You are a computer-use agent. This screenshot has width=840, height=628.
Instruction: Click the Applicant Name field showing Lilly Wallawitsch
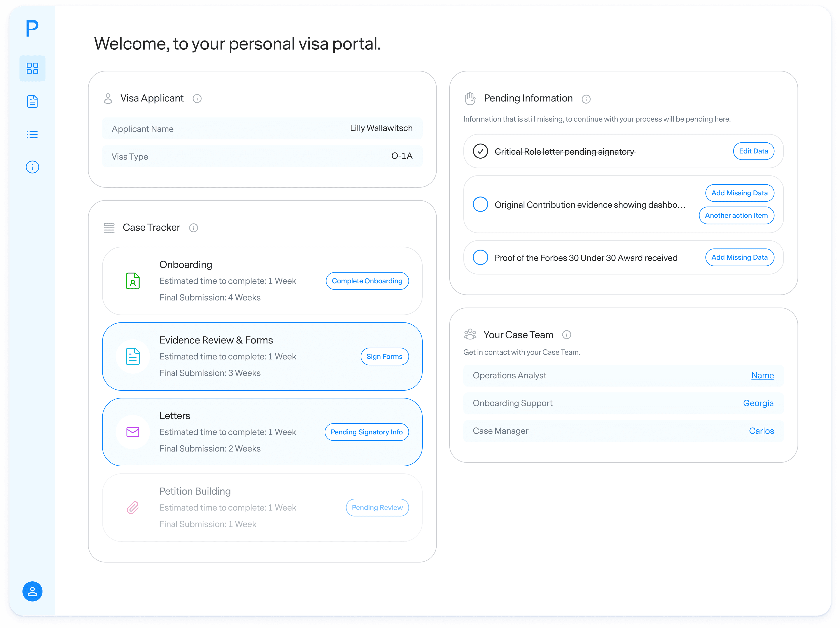coord(262,128)
